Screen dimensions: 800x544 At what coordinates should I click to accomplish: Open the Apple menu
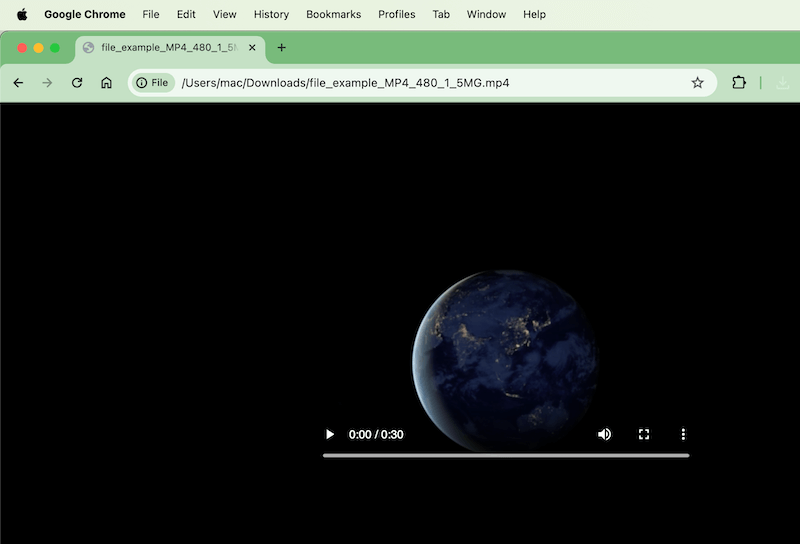22,14
